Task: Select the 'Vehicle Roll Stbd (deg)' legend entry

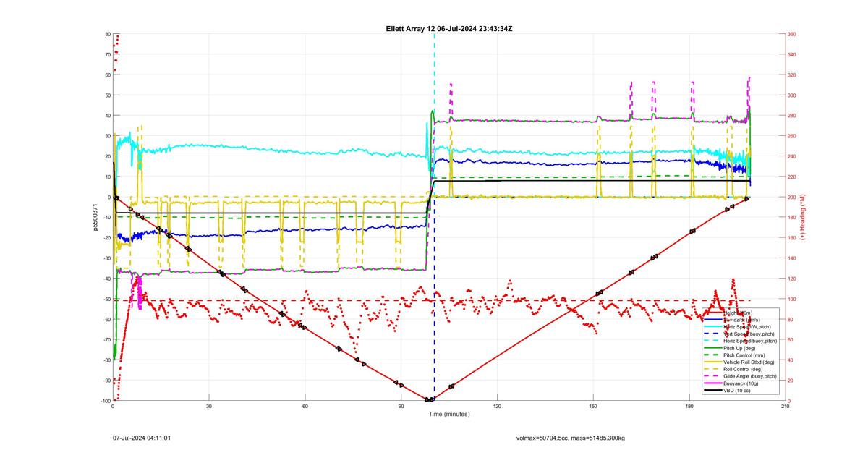Action: click(x=749, y=362)
